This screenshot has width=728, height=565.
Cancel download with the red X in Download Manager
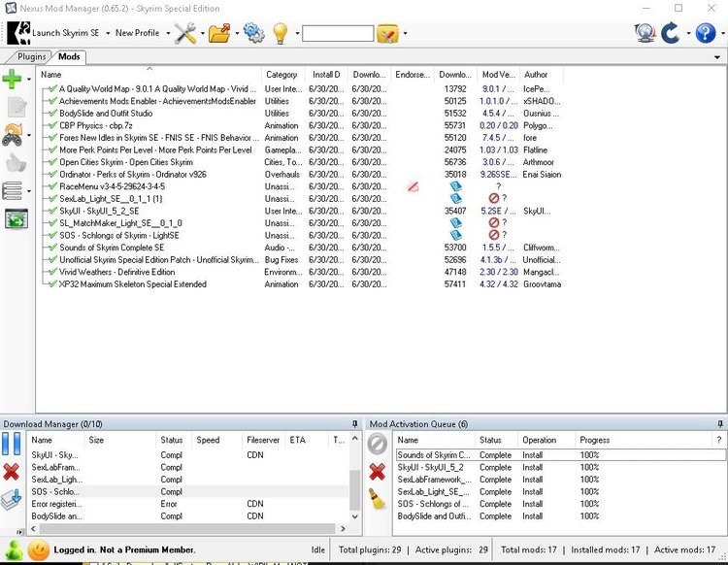point(11,472)
